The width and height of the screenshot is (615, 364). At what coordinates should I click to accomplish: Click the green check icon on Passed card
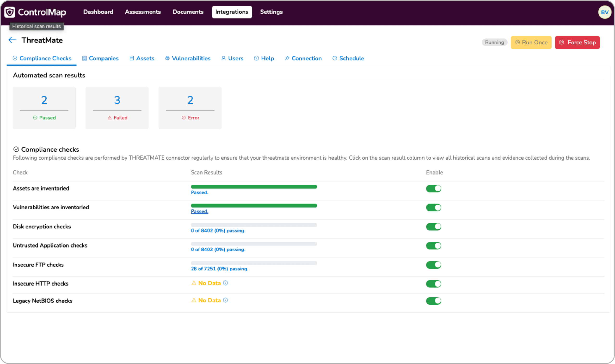point(35,118)
